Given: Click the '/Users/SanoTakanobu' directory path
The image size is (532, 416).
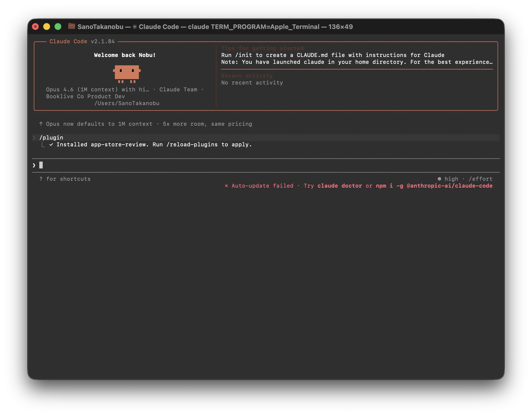Looking at the screenshot, I should (127, 103).
